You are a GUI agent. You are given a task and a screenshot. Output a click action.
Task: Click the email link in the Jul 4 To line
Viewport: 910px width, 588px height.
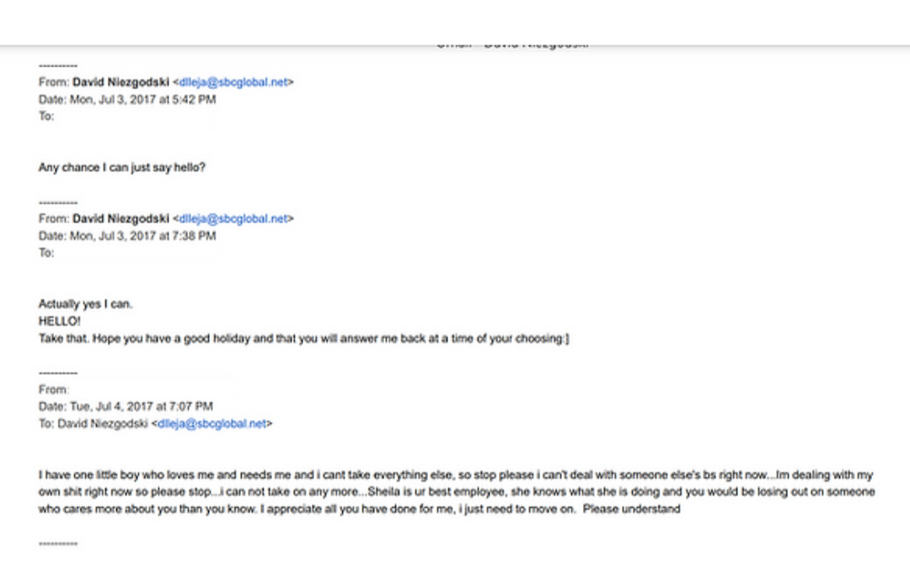[211, 424]
